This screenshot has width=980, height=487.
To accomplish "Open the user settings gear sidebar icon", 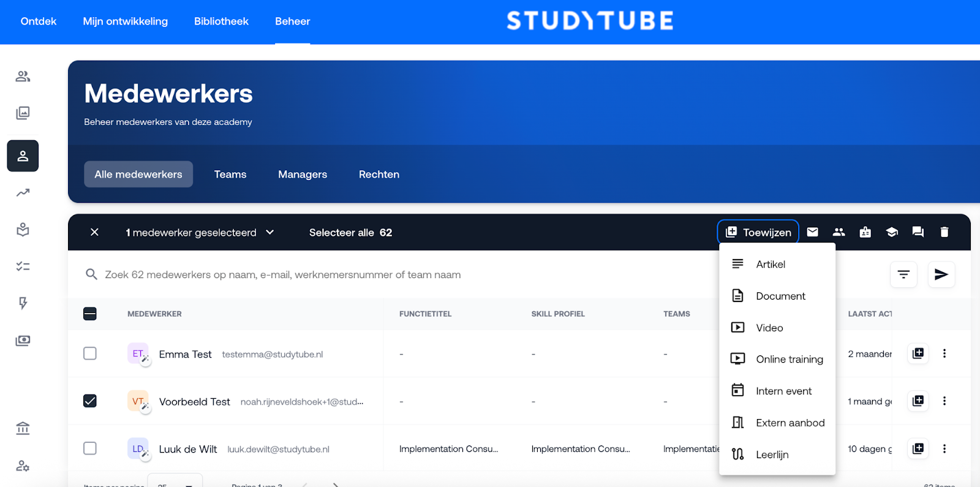I will click(x=23, y=466).
